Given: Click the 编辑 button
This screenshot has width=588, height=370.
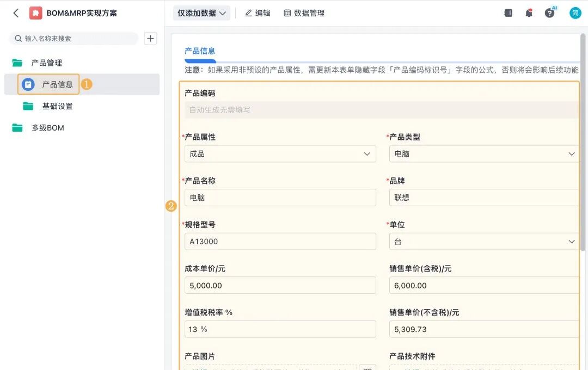Looking at the screenshot, I should click(258, 13).
